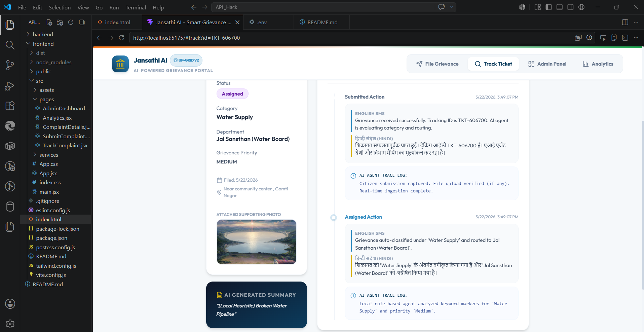
Task: Open tailwind.config.js in the file tree
Action: 55,266
